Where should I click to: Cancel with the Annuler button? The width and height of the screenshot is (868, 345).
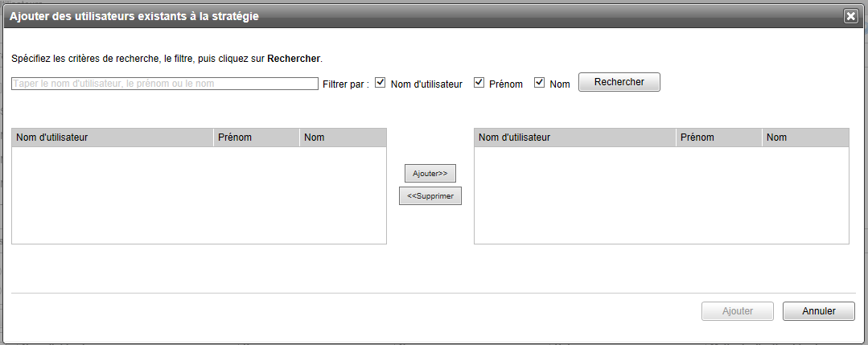point(818,311)
